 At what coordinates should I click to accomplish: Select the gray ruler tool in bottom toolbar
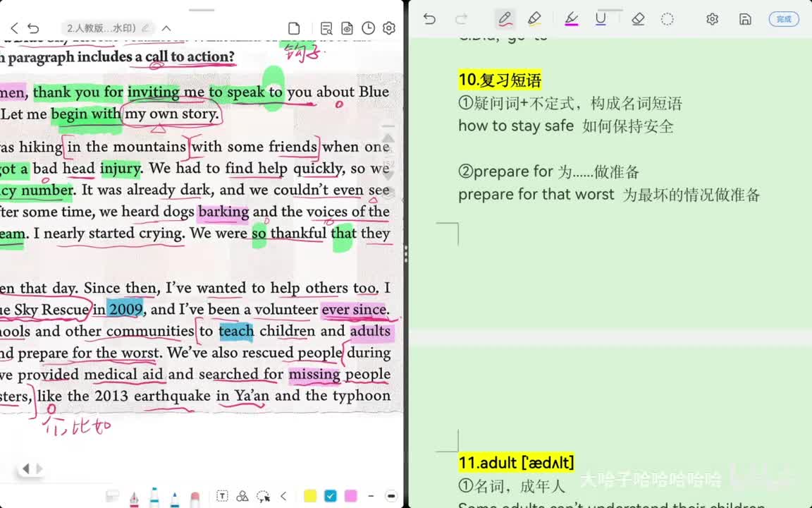[112, 496]
